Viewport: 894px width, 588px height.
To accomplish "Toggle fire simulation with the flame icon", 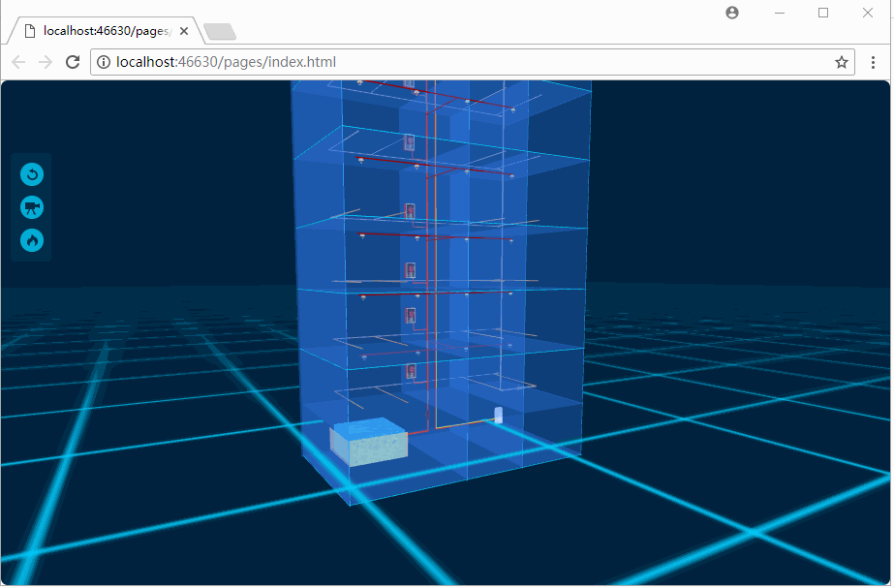I will tap(31, 239).
